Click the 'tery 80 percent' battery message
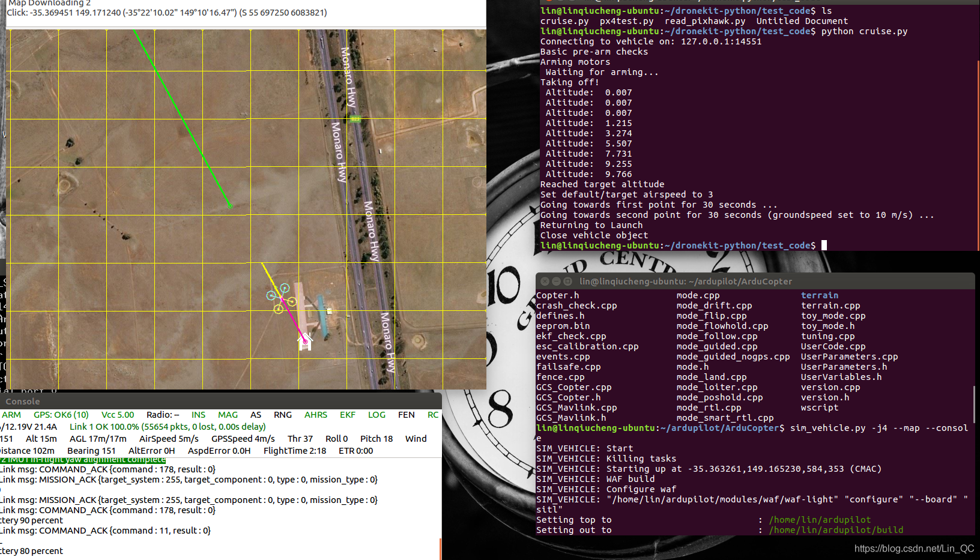Image resolution: width=980 pixels, height=560 pixels. tap(31, 551)
